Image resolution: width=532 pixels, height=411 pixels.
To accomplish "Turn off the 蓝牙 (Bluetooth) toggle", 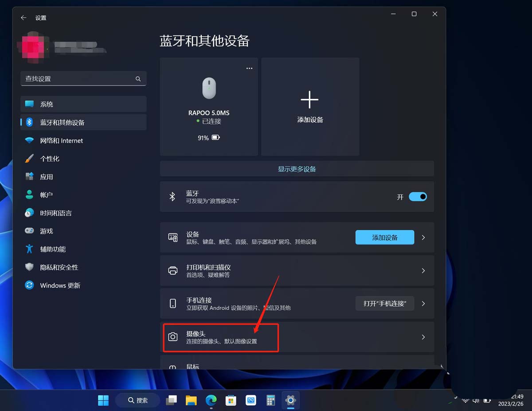I will pos(417,196).
